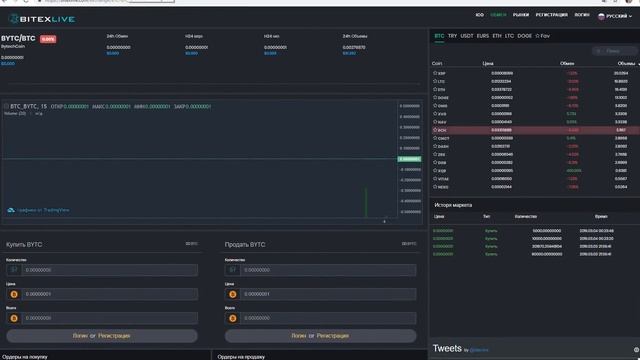Toggle favorite star for DASH
640x360 pixels.
[435, 146]
